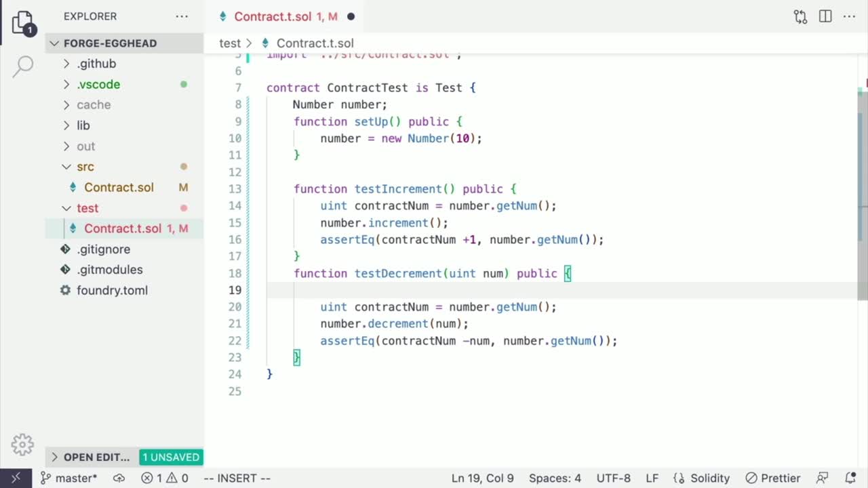Collapse the FORGE-EGGHEAD root folder
The width and height of the screenshot is (868, 488).
coord(109,43)
